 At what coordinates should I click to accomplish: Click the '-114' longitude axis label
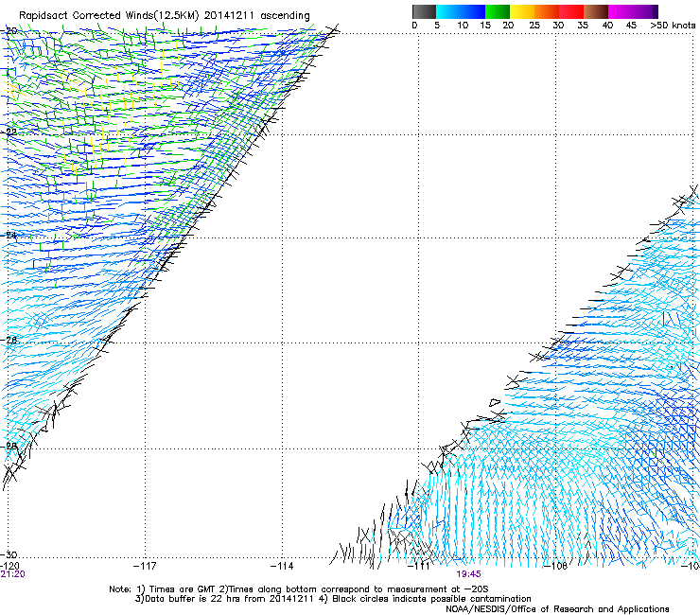point(282,566)
